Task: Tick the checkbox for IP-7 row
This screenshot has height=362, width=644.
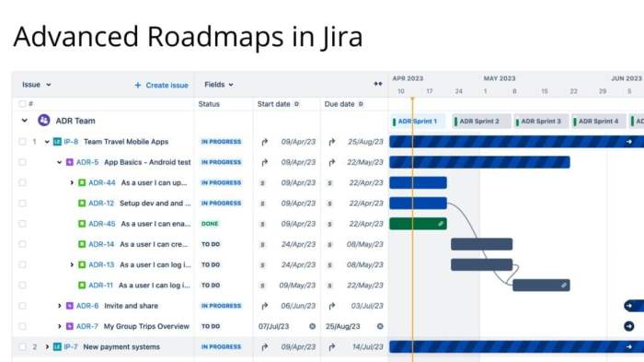Action: pyautogui.click(x=22, y=346)
